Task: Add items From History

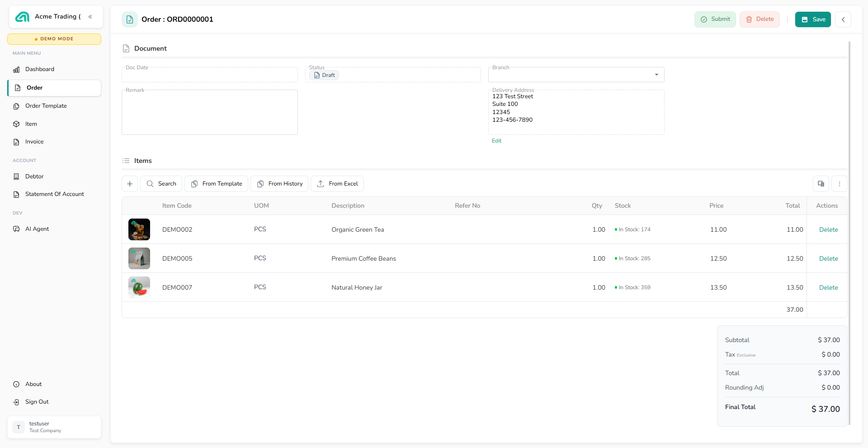Action: (x=279, y=184)
